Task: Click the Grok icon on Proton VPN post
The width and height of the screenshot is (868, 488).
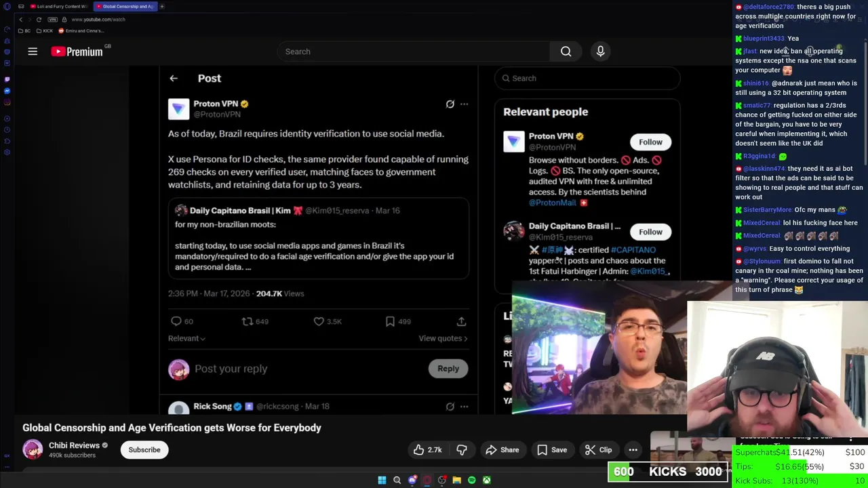Action: (450, 104)
